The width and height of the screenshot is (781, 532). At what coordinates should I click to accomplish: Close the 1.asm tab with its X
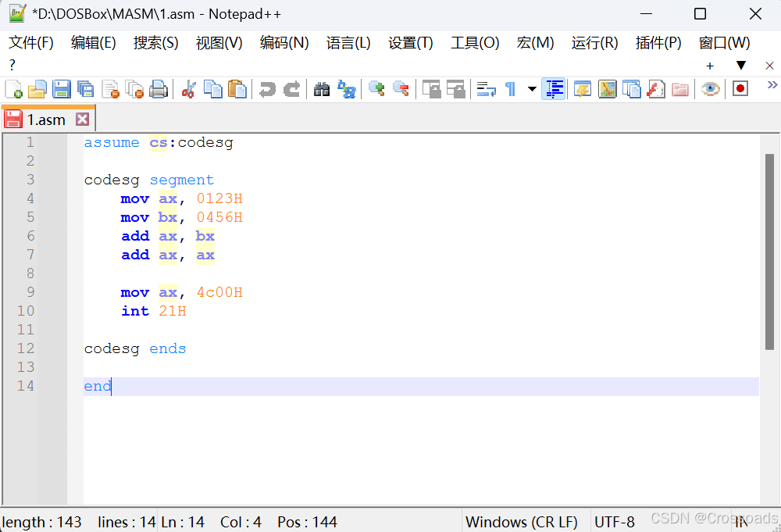coord(82,119)
